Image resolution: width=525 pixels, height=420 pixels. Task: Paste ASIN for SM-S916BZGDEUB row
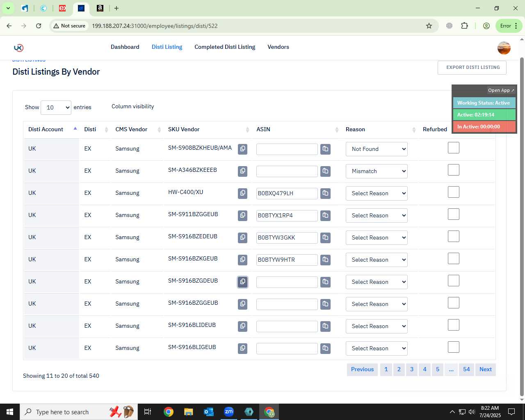(x=326, y=282)
